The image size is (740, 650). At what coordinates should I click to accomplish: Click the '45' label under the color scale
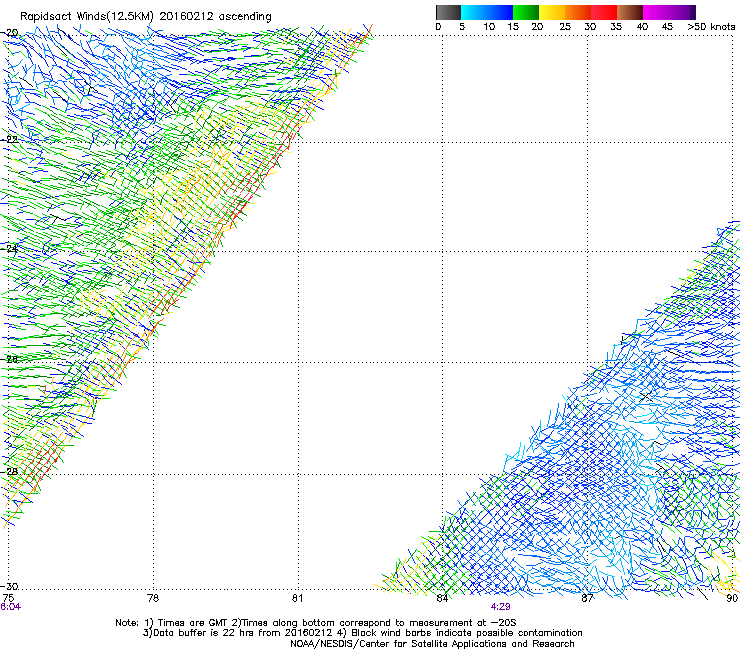click(x=667, y=27)
